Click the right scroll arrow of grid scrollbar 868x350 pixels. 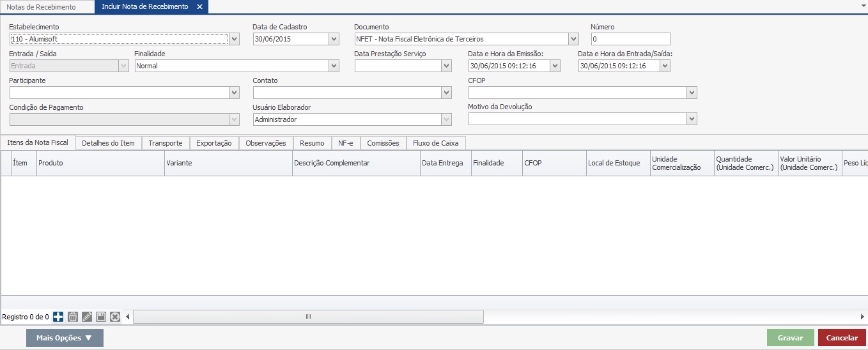click(x=863, y=317)
